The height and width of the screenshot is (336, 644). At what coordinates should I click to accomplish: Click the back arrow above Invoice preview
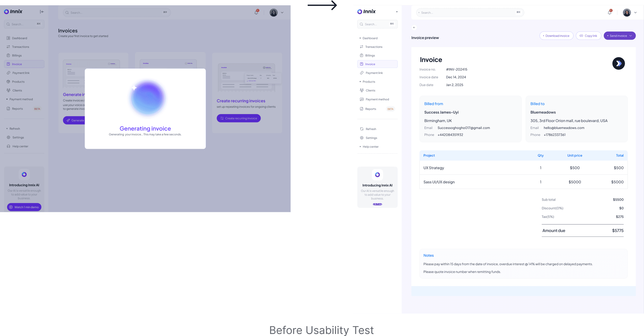[414, 27]
